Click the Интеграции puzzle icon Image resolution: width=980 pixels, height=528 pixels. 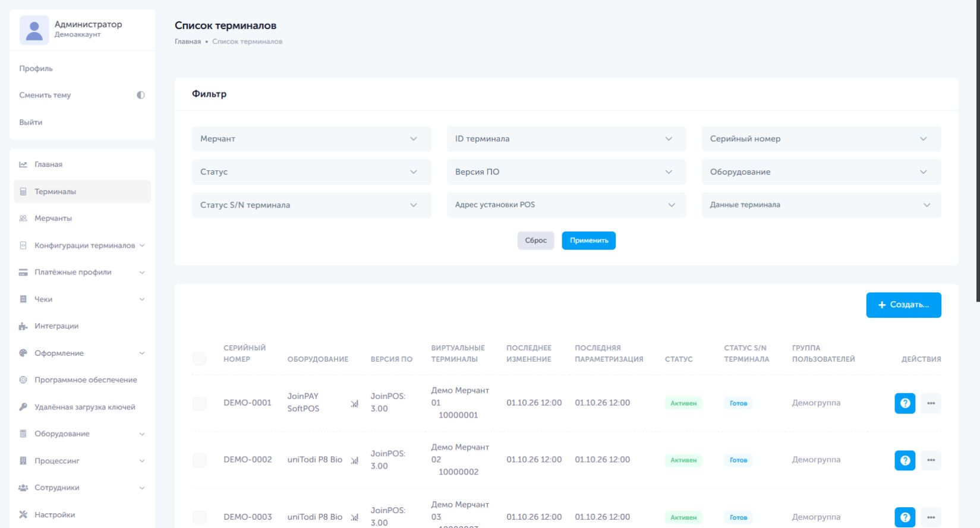point(23,326)
